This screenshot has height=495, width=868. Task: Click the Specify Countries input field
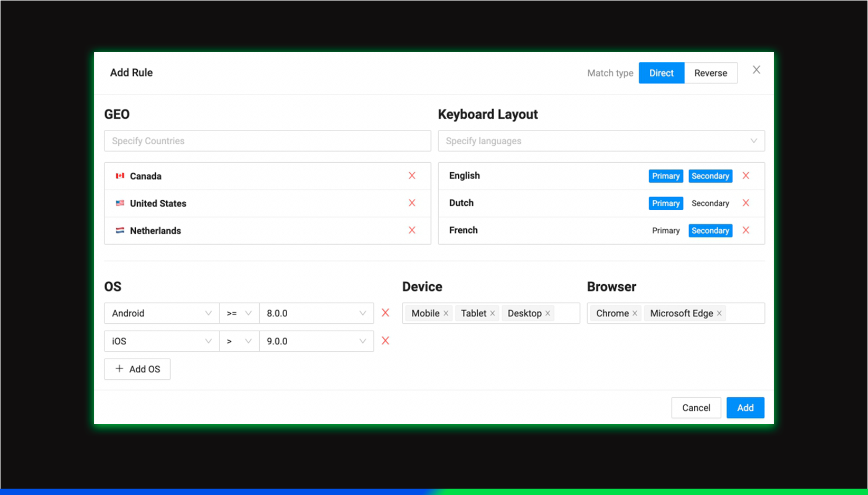coord(267,141)
